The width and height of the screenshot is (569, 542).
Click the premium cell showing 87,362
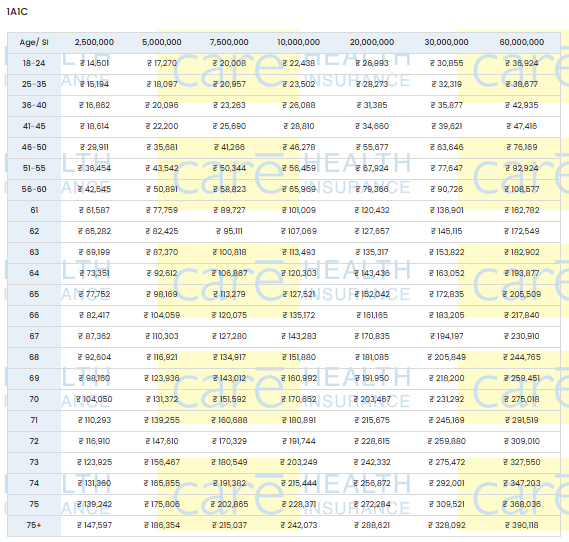(94, 336)
